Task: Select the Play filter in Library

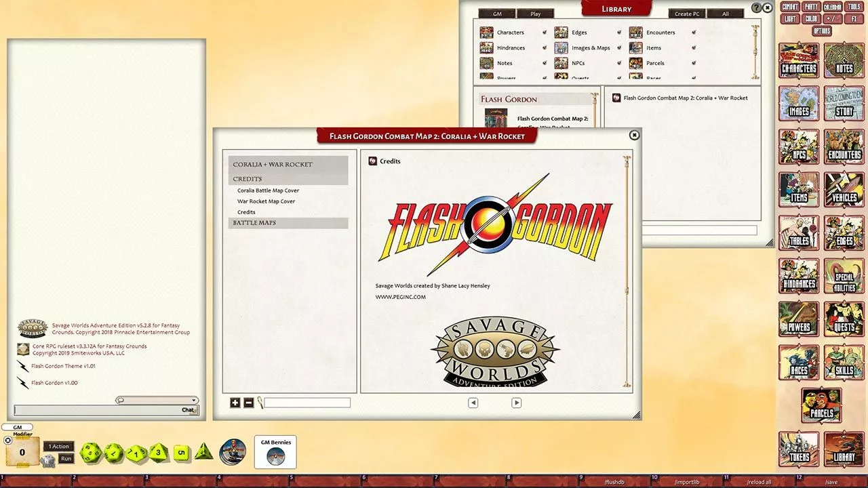Action: pos(535,14)
